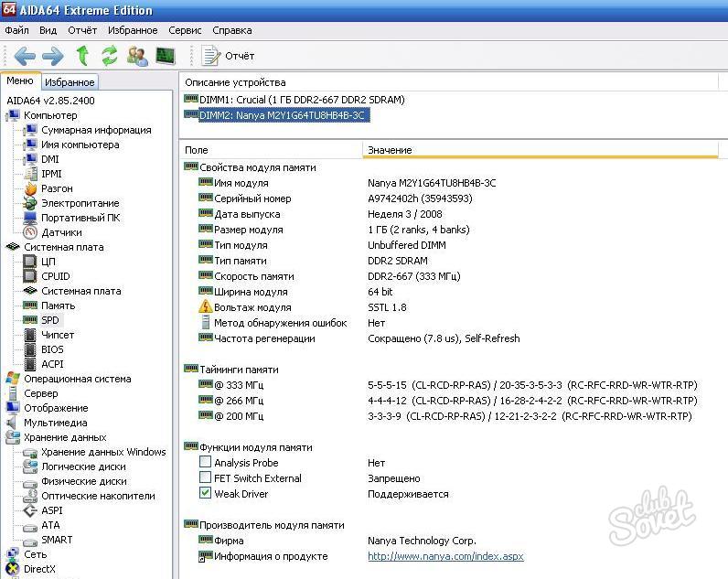This screenshot has width=728, height=579.
Task: Select the DIMM1 Crucial device entry
Action: tap(302, 100)
